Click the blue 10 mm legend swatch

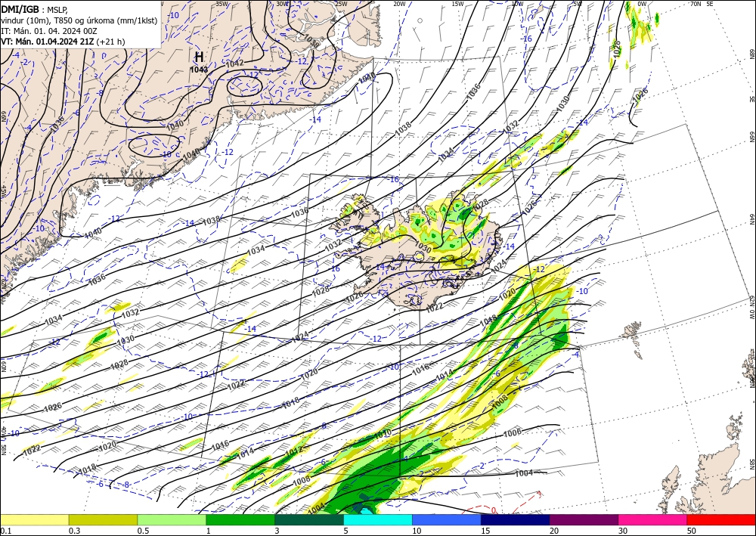tap(447, 519)
